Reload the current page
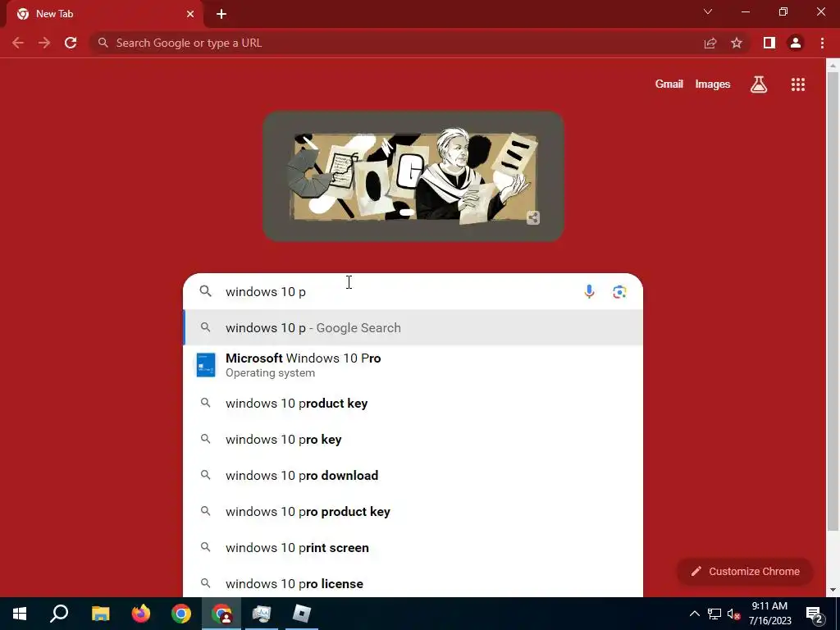The image size is (840, 630). tap(71, 43)
